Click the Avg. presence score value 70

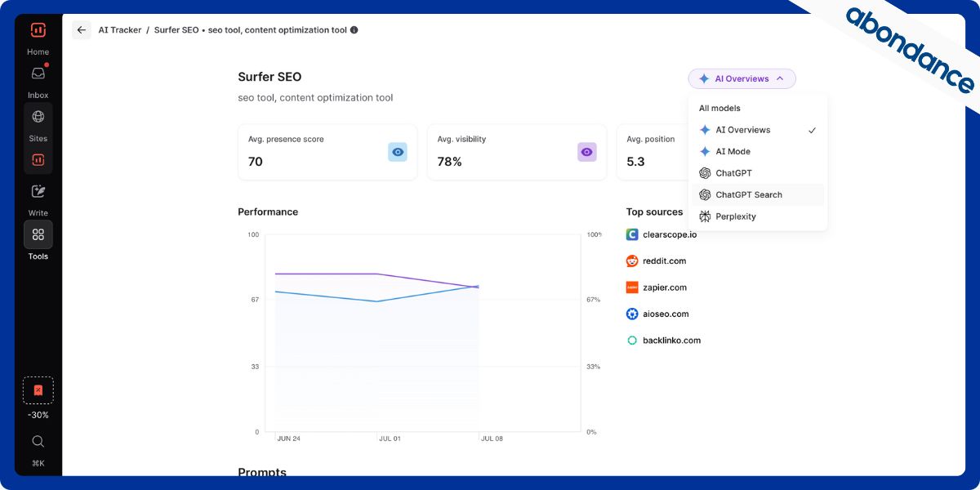(256, 162)
